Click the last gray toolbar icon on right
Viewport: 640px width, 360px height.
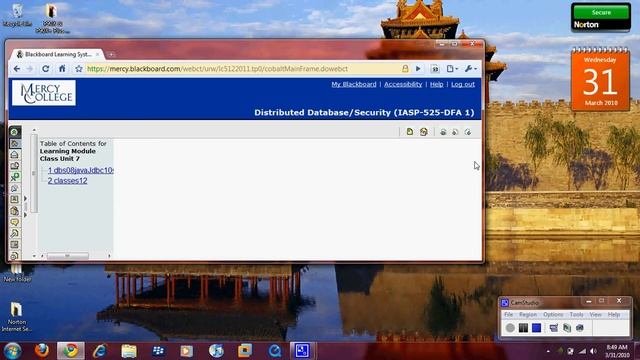(468, 132)
